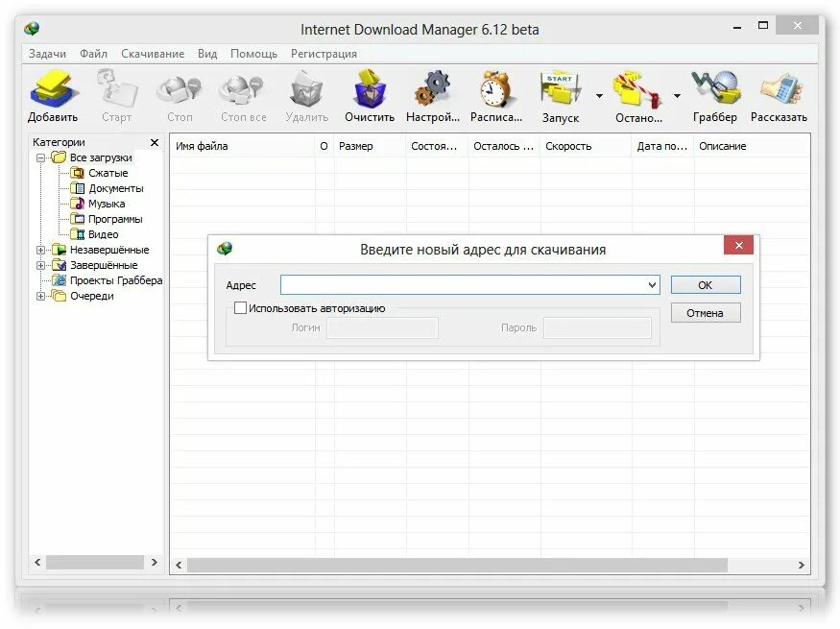Select the Проекты Граббера icon

[59, 280]
